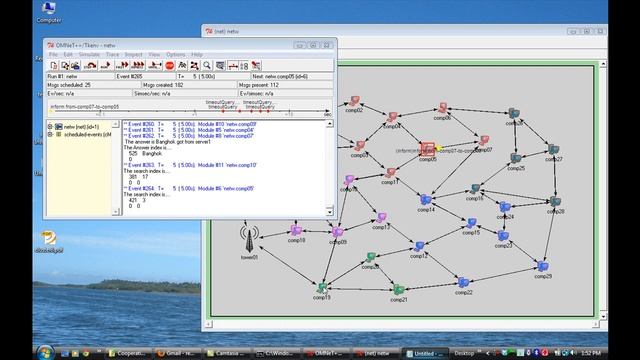Click network window vertical scroll-down arrow
Image resolution: width=640 pixels, height=360 pixels.
click(x=603, y=316)
